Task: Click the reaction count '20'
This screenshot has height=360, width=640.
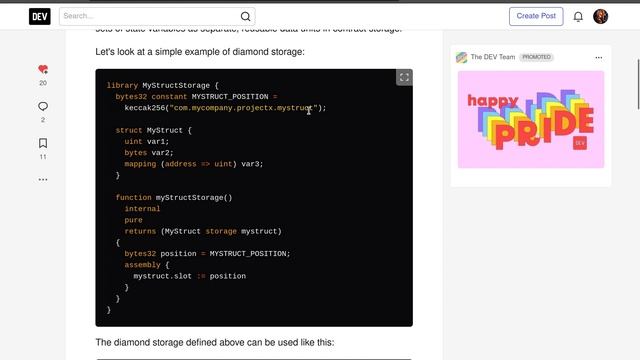Action: click(x=43, y=83)
